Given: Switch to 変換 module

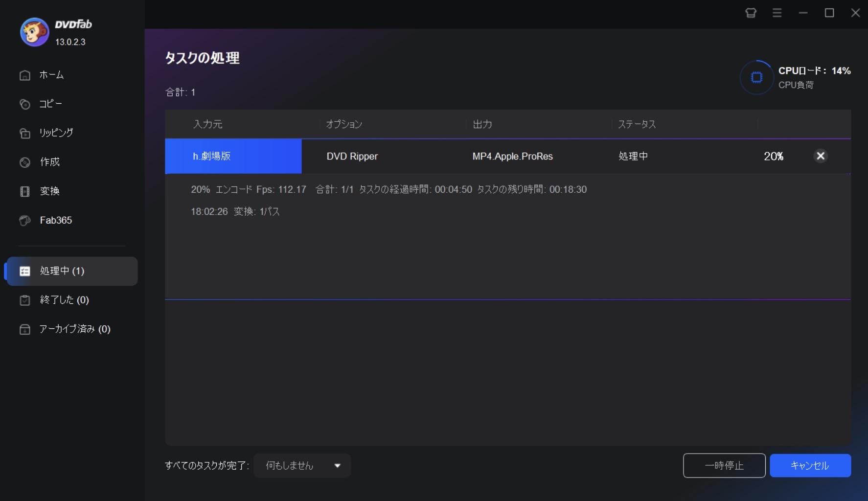Looking at the screenshot, I should coord(49,191).
